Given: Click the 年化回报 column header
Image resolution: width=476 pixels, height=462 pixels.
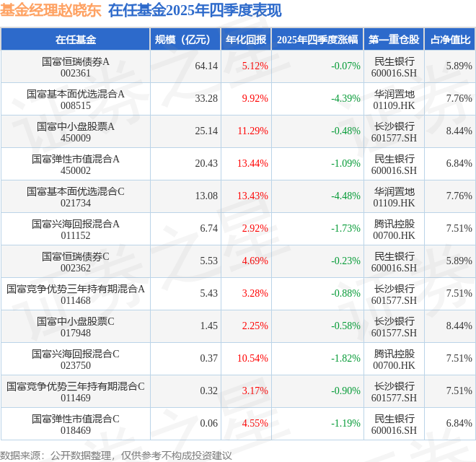Looking at the screenshot, I should click(x=246, y=40).
